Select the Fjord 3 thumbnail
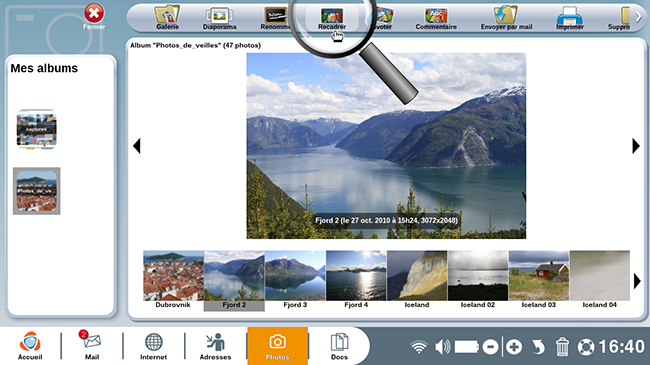The height and width of the screenshot is (365, 650). click(295, 280)
